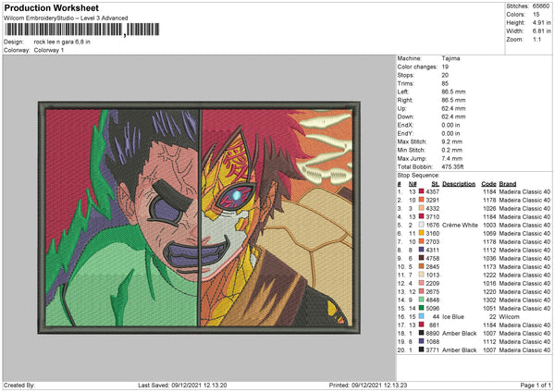Click the orange swatch for stop 2
The image size is (555, 392).
[421, 200]
